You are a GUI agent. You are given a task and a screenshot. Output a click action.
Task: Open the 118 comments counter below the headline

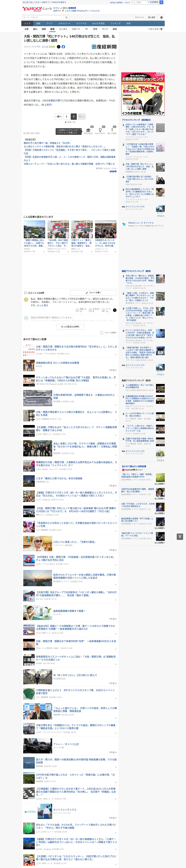[45, 47]
